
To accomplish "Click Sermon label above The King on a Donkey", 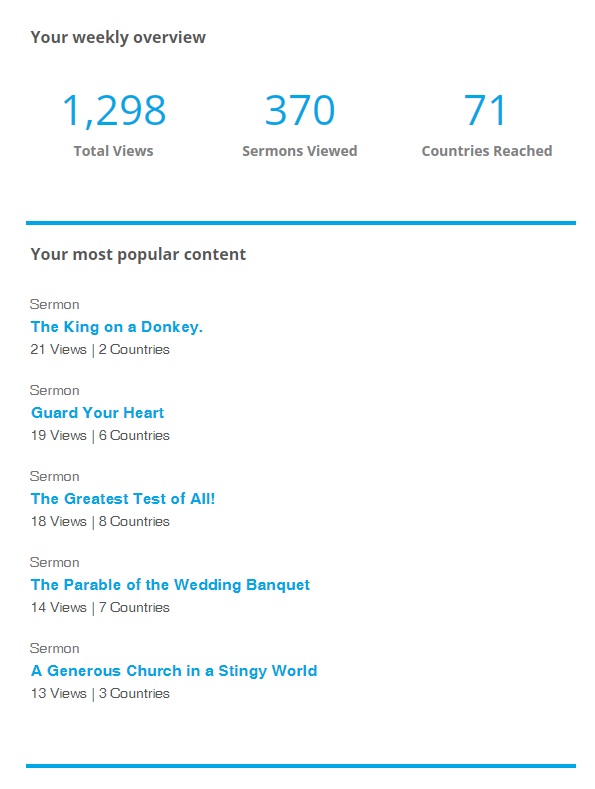I will click(x=55, y=305).
